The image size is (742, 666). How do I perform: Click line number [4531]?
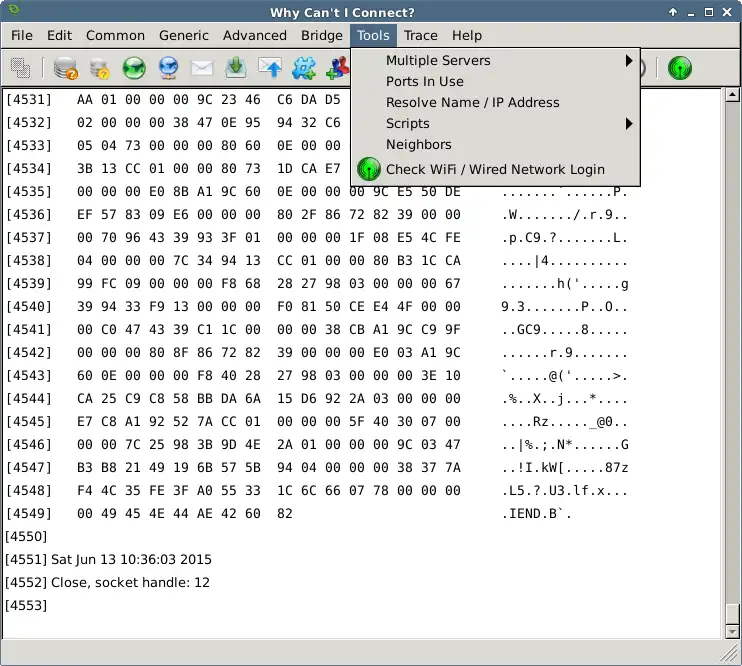click(28, 99)
